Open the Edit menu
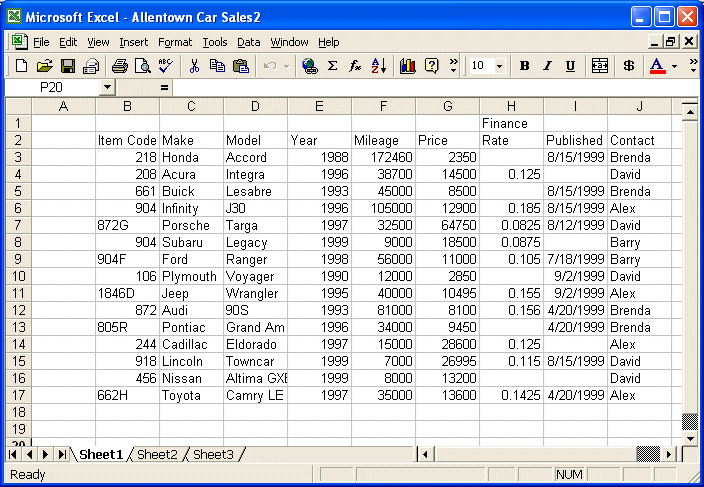This screenshot has height=487, width=704. click(x=68, y=42)
